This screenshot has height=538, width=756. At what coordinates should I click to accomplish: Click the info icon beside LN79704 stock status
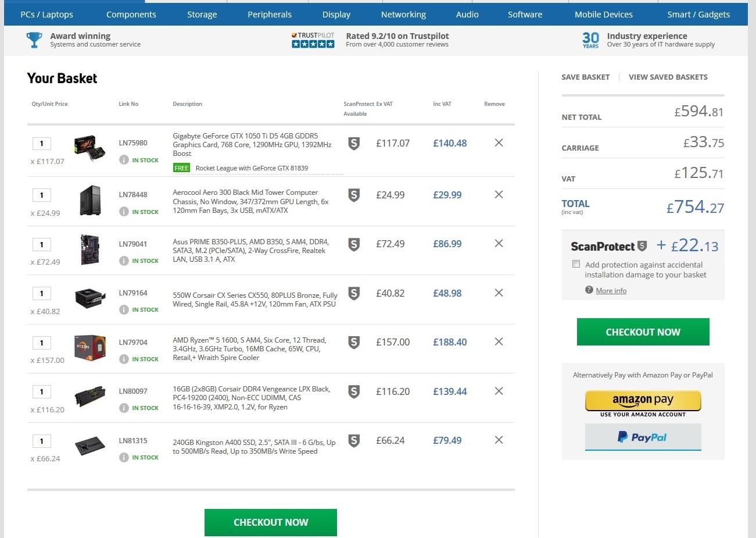124,359
